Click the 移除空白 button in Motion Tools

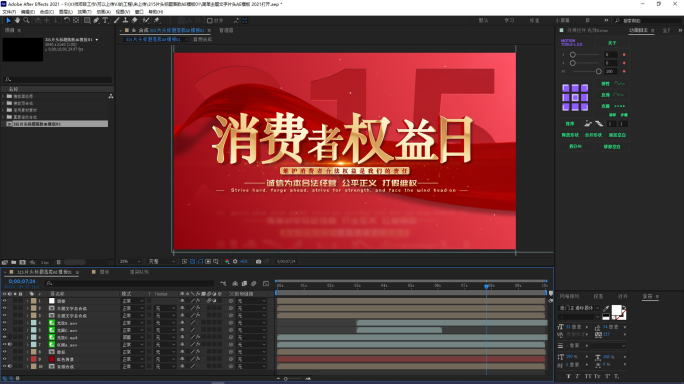point(612,147)
